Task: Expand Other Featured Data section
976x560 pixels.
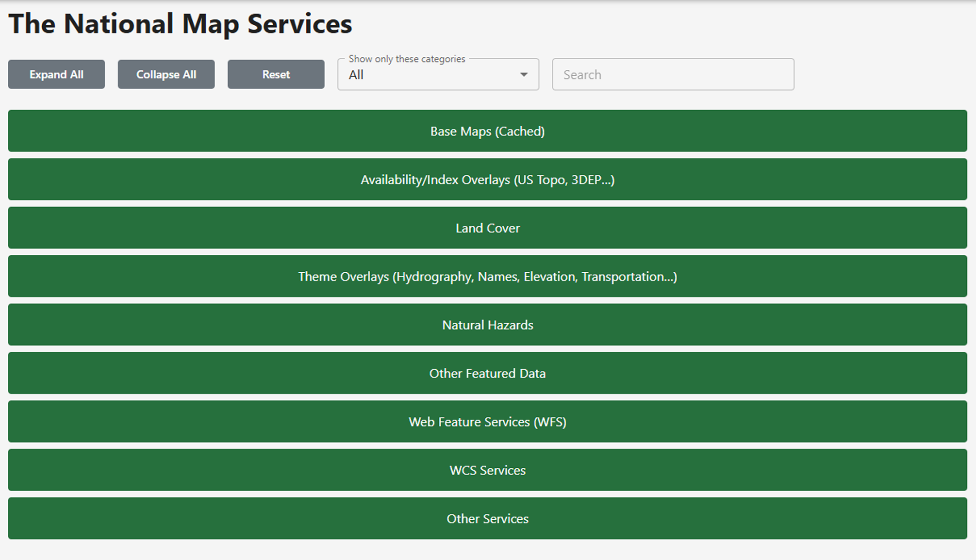Action: (487, 373)
